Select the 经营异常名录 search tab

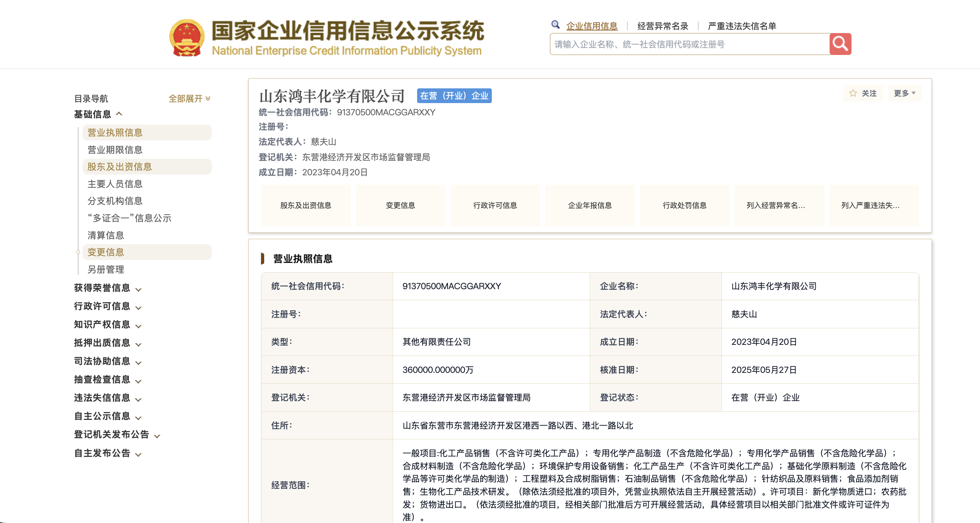pyautogui.click(x=663, y=26)
